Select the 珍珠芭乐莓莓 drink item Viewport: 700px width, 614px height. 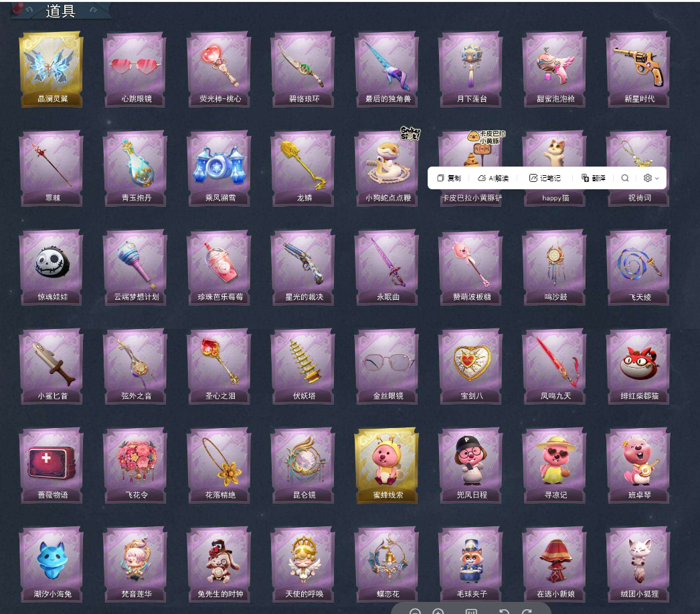pos(219,268)
